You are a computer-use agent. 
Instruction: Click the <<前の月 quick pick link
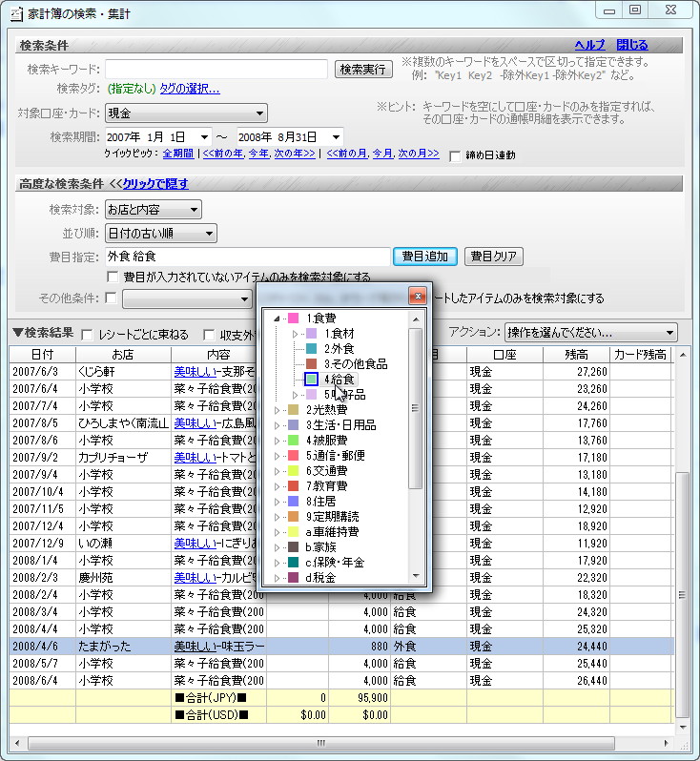(347, 154)
